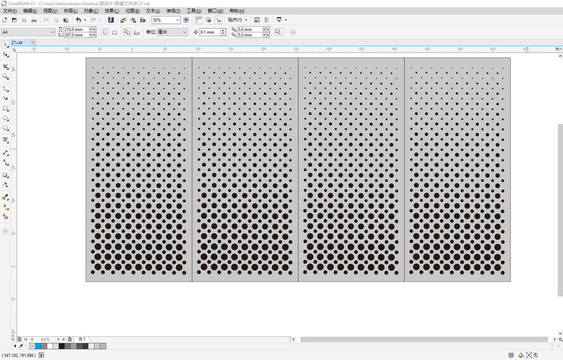This screenshot has height=360, width=563.
Task: Select the Crop tool in the toolbox
Action: pos(5,67)
